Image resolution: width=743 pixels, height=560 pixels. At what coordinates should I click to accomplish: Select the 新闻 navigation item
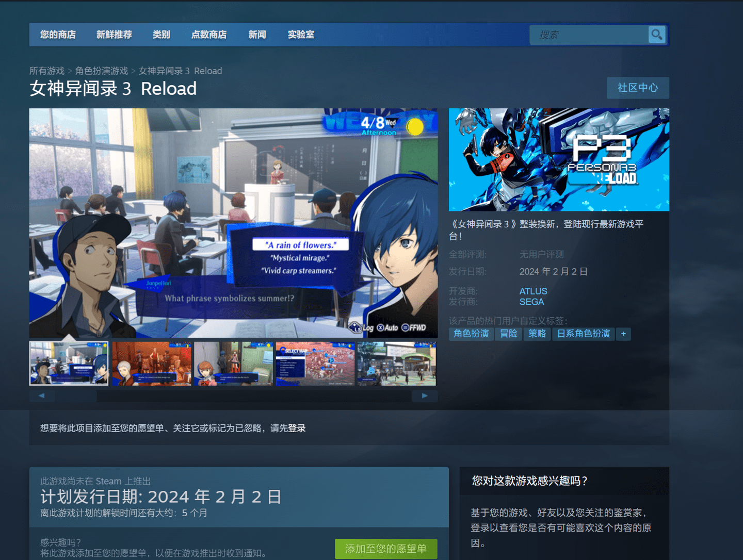[x=257, y=35]
